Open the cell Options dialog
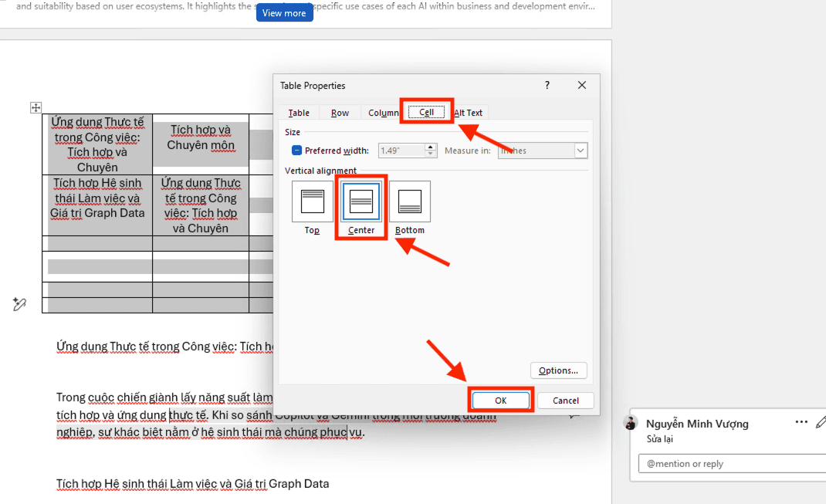This screenshot has height=504, width=826. pos(558,370)
